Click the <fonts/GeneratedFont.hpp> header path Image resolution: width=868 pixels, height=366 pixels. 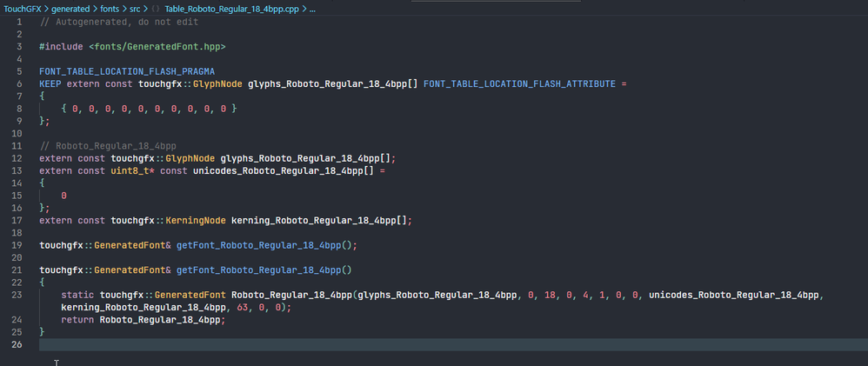pos(157,47)
